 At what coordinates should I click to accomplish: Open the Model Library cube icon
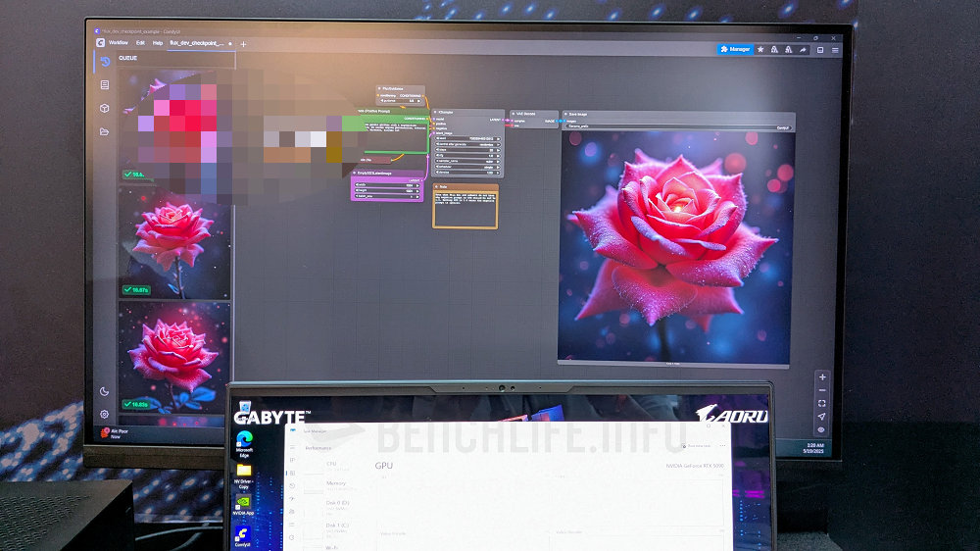coord(105,108)
